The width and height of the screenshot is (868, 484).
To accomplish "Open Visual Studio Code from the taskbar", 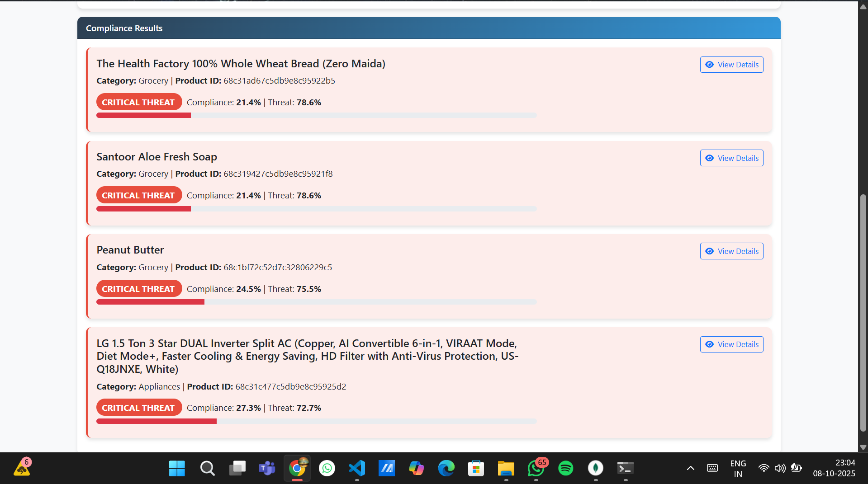I will (x=356, y=468).
